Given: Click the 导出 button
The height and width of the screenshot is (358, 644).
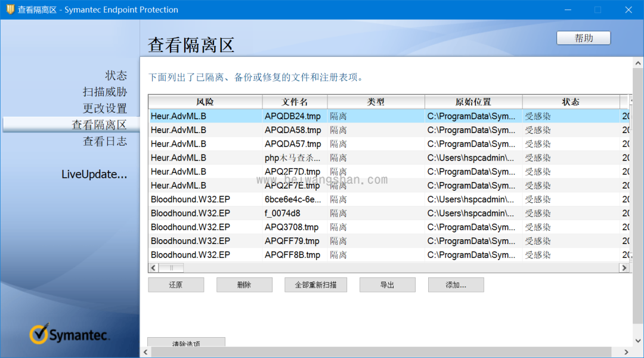Looking at the screenshot, I should 388,285.
